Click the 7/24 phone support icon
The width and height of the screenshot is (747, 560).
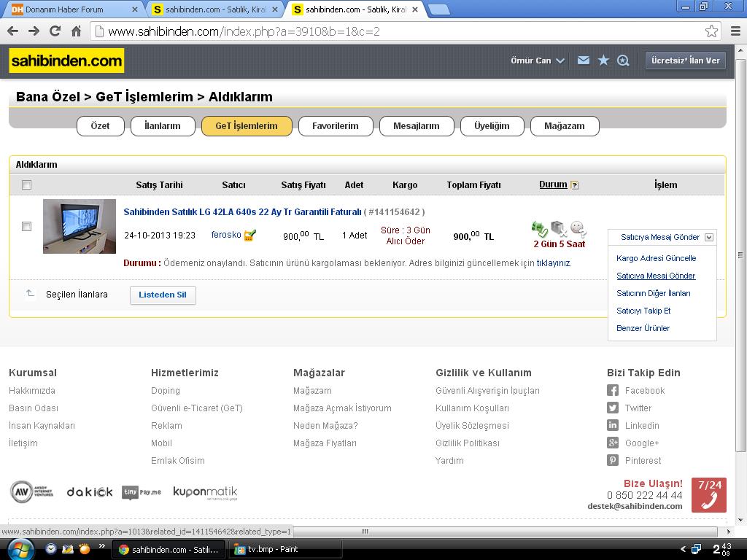pyautogui.click(x=709, y=495)
